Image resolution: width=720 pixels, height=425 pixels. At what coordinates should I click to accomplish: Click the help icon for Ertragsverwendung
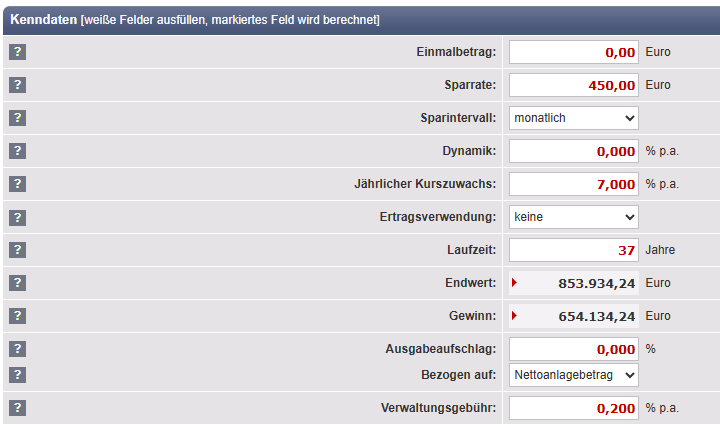[17, 217]
